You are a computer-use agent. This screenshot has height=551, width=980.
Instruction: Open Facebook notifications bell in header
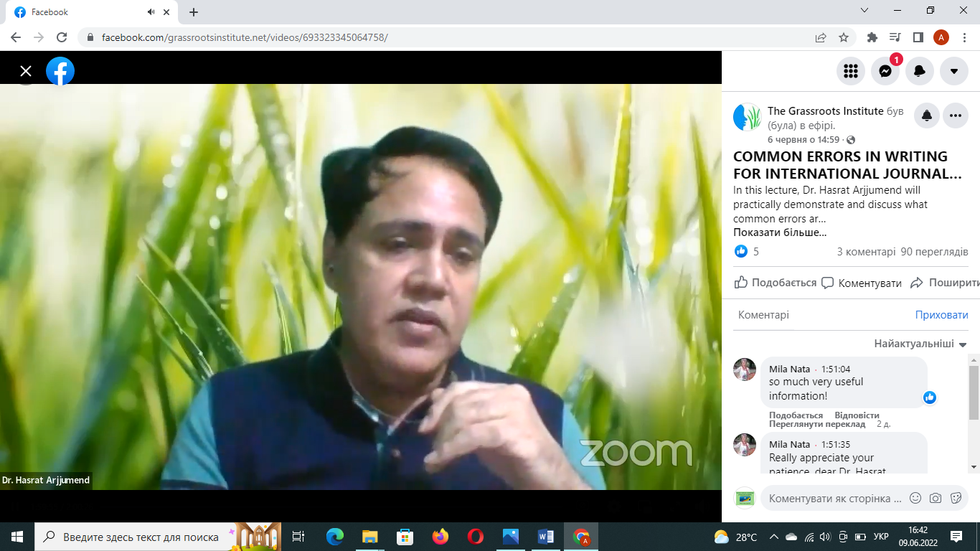920,71
